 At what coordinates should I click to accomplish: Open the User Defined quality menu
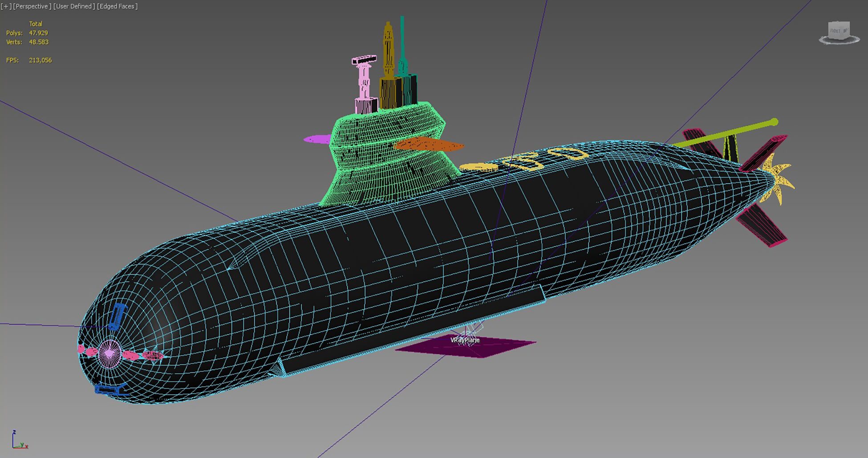tap(74, 6)
